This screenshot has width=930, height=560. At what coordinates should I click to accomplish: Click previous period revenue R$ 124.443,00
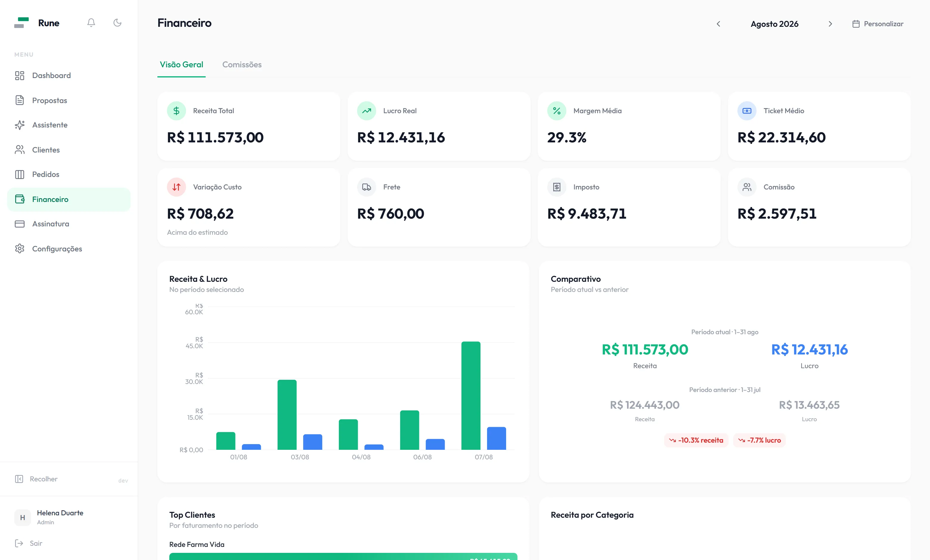(x=645, y=405)
